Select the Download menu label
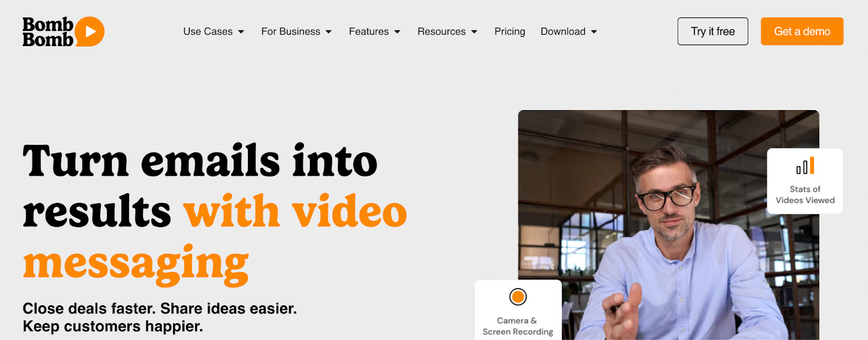This screenshot has height=340, width=868. coord(563,31)
